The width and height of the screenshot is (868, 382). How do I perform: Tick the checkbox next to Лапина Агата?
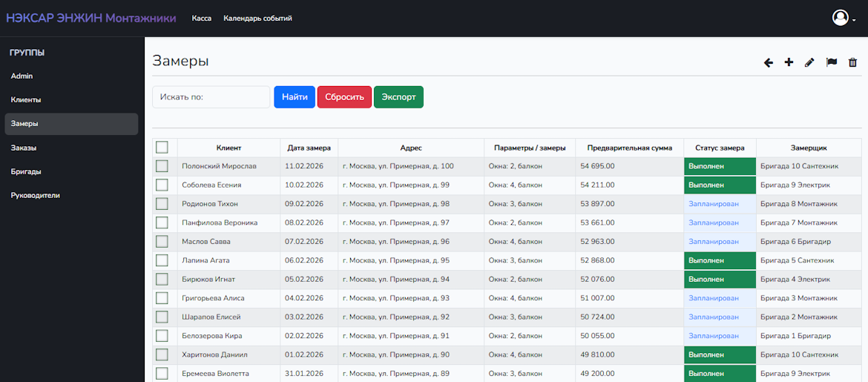coord(162,260)
